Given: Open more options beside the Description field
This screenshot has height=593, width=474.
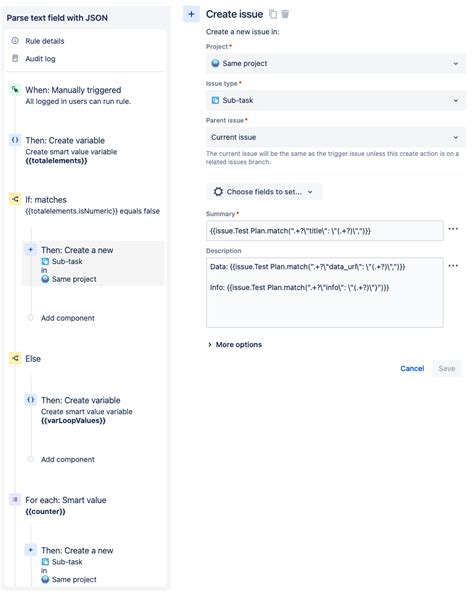Looking at the screenshot, I should tap(453, 266).
